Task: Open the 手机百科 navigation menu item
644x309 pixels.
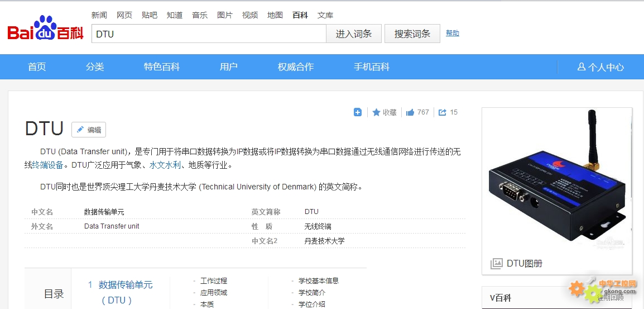Action: pos(372,66)
